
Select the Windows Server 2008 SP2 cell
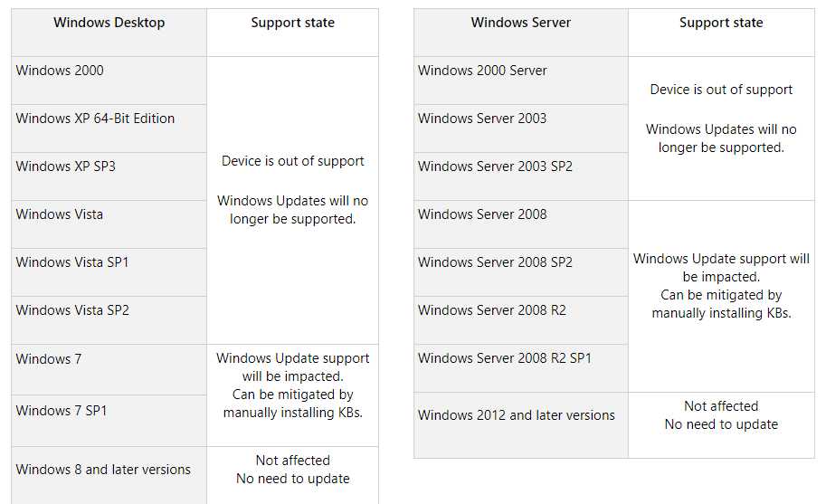(495, 262)
